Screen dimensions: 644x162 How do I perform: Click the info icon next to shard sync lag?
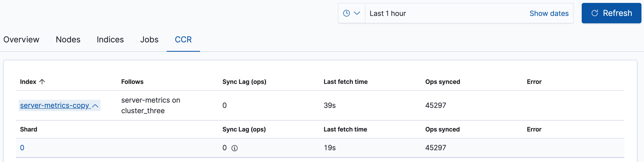235,148
